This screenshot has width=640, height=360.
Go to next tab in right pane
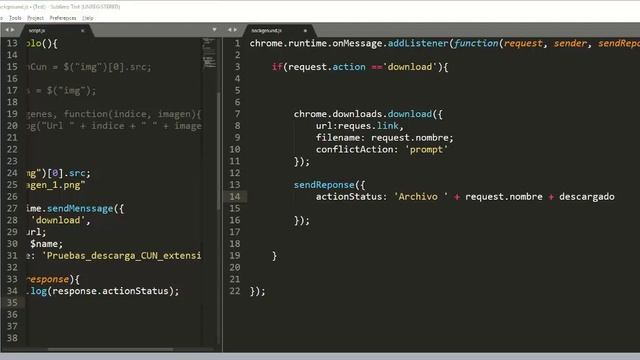(x=235, y=30)
